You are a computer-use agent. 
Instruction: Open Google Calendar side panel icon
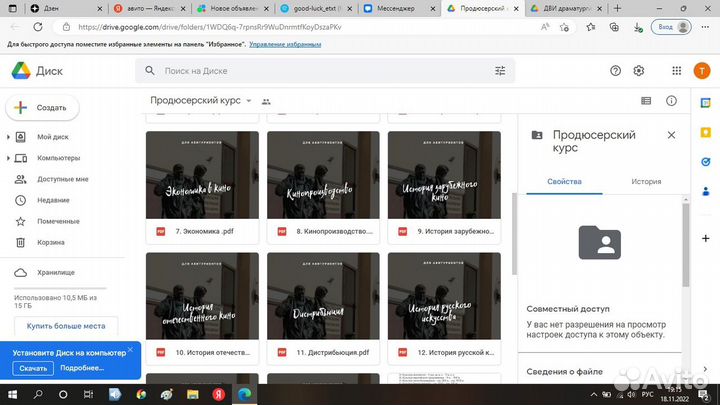click(706, 103)
